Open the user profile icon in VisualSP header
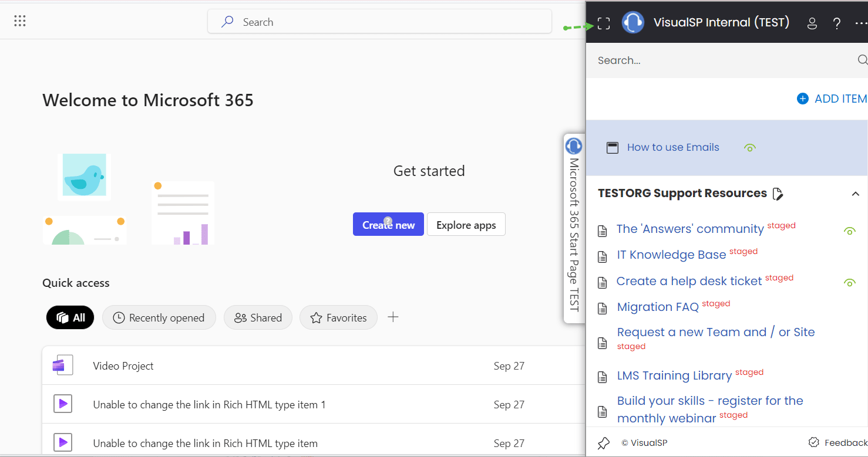 pyautogui.click(x=812, y=23)
